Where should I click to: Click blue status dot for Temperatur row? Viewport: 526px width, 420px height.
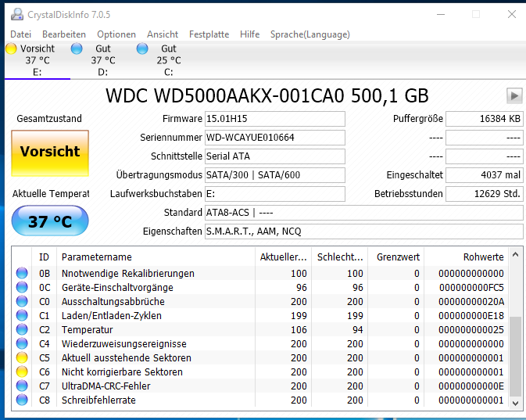click(x=22, y=330)
